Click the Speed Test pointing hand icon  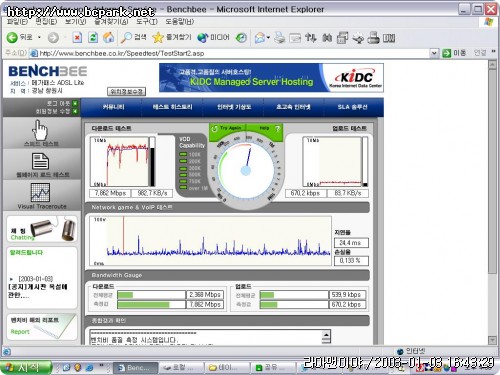(40, 130)
